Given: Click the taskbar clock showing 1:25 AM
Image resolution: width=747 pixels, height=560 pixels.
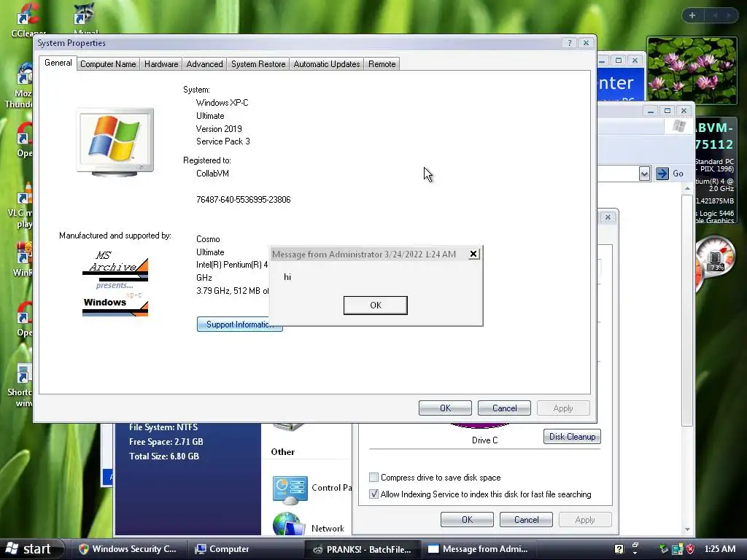Looking at the screenshot, I should point(719,549).
